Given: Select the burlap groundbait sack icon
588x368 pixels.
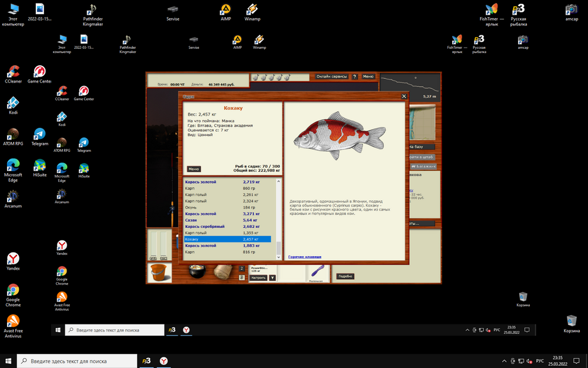Looking at the screenshot, I should pos(222,272).
